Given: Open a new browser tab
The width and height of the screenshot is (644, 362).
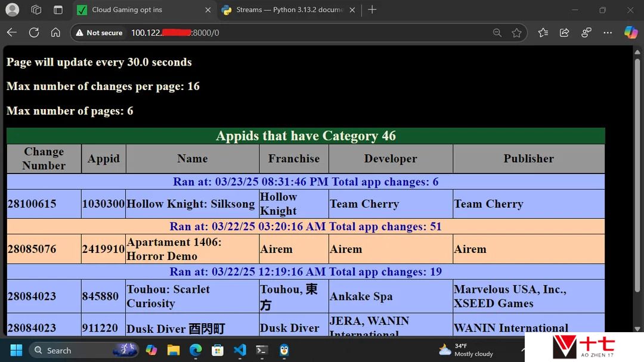Looking at the screenshot, I should [x=372, y=10].
